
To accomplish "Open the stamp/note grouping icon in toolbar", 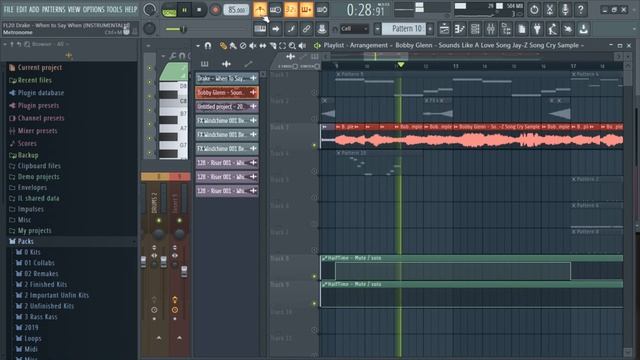I will tap(322, 29).
